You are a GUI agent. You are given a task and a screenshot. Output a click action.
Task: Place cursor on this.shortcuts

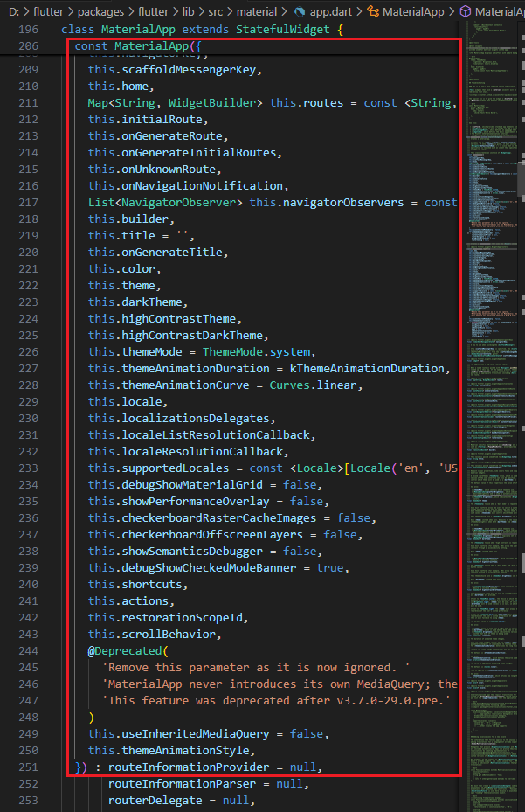(138, 584)
